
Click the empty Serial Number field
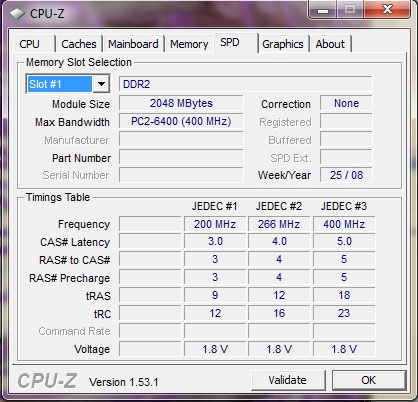pyautogui.click(x=181, y=175)
